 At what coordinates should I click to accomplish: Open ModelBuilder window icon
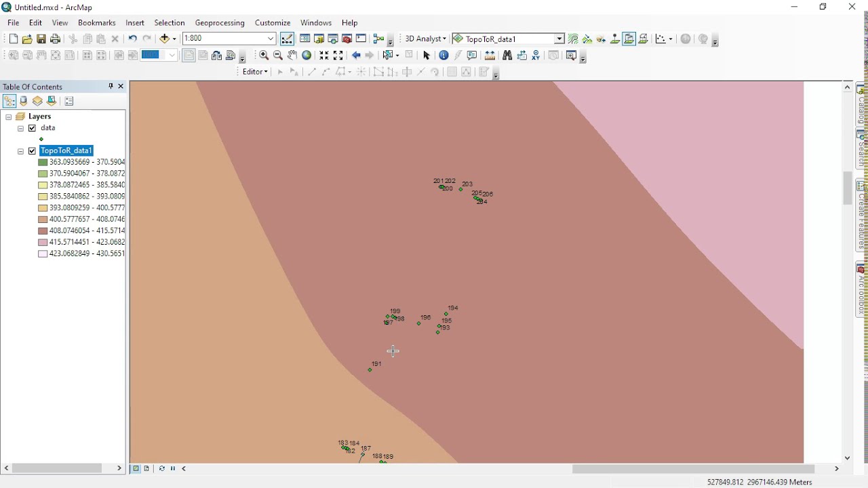(378, 39)
